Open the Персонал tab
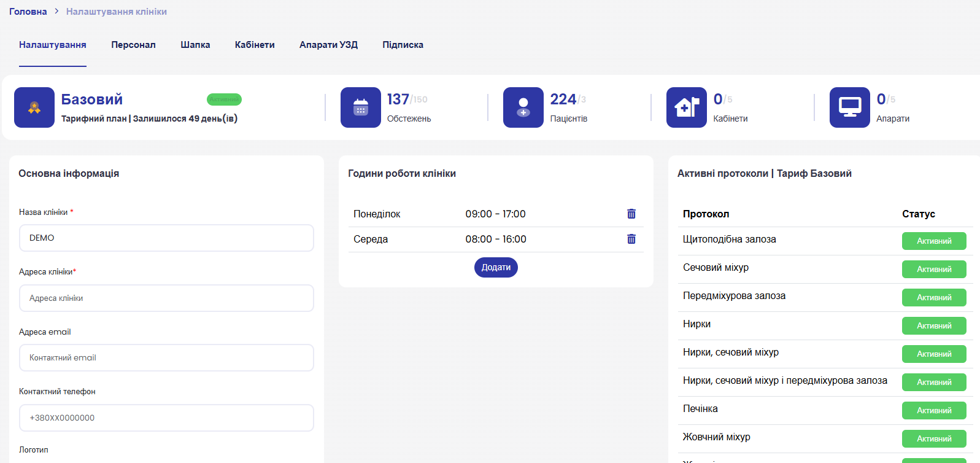The image size is (980, 463). (x=133, y=45)
